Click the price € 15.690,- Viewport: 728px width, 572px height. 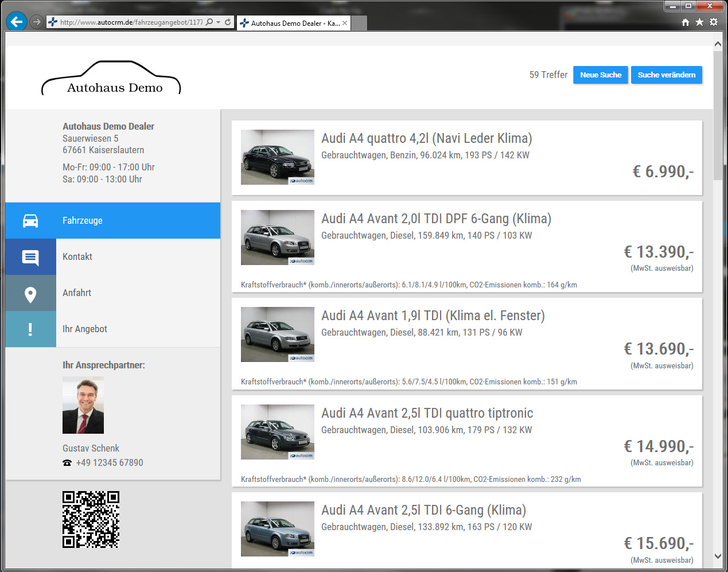[659, 543]
